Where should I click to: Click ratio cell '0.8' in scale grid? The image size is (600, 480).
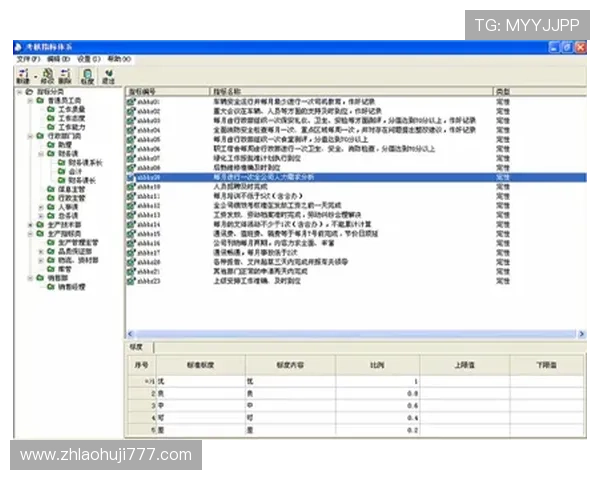coord(377,393)
